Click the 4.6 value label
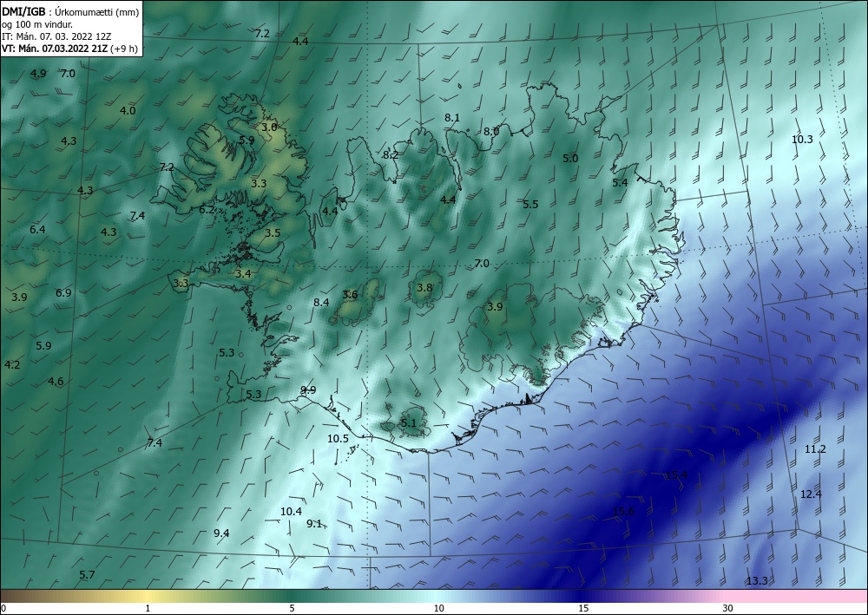Screen dimensions: 868x615 56,382
